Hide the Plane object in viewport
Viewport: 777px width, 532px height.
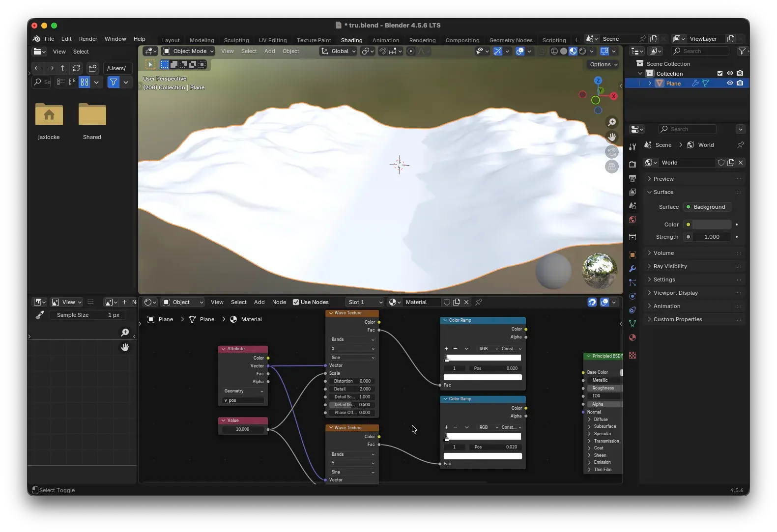tap(730, 84)
